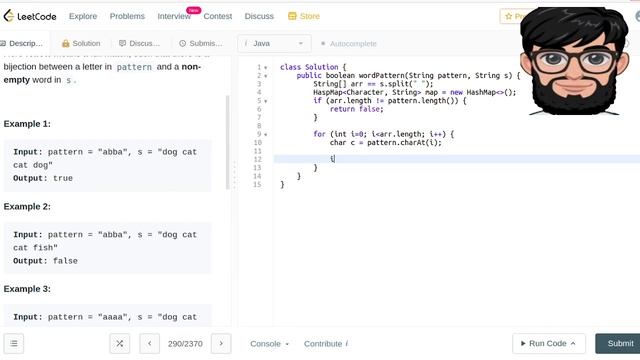The width and height of the screenshot is (640, 360).
Task: Collapse code fold arrow at line 9
Action: (266, 134)
